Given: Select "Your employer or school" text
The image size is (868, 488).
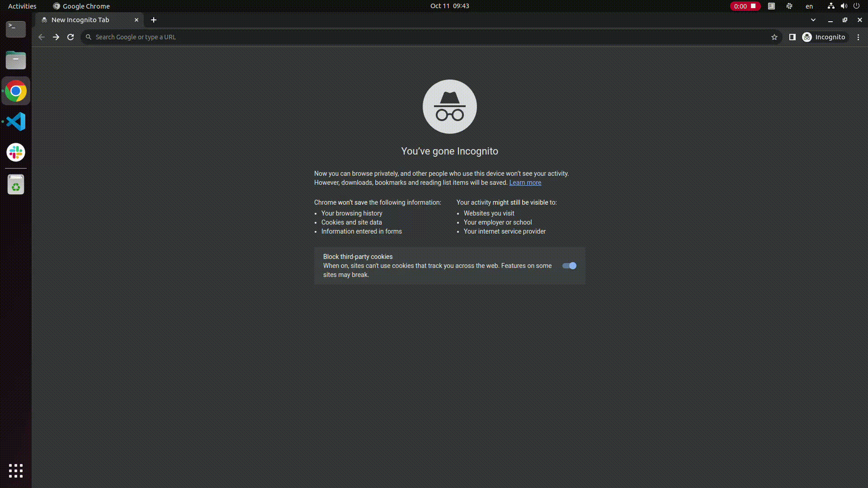Looking at the screenshot, I should pyautogui.click(x=498, y=222).
